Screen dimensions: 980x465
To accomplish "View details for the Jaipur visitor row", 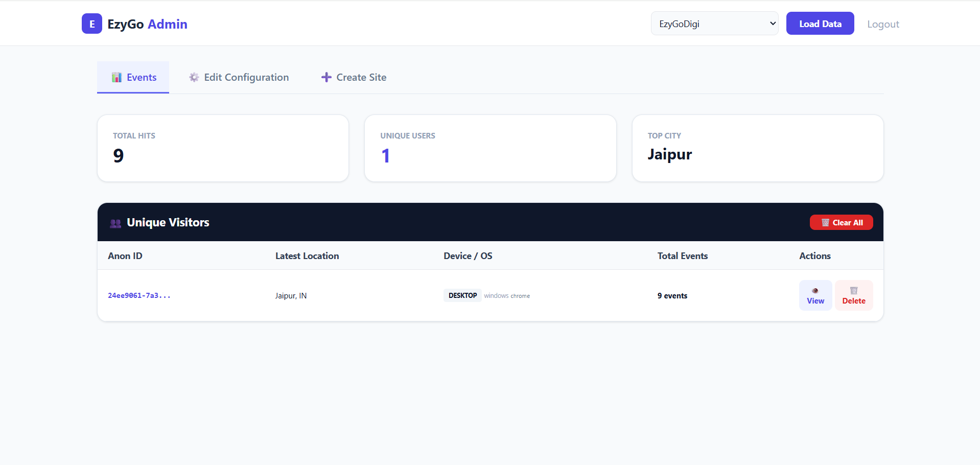I will 815,295.
